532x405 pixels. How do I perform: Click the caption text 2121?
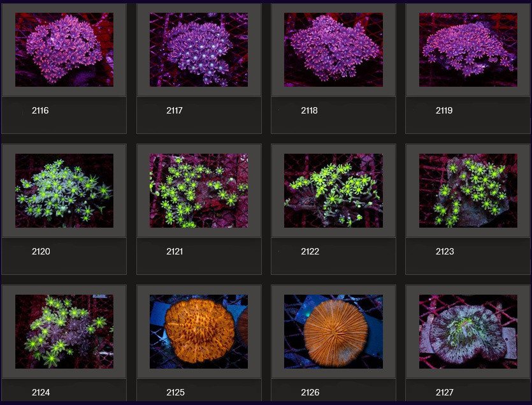pyautogui.click(x=175, y=251)
